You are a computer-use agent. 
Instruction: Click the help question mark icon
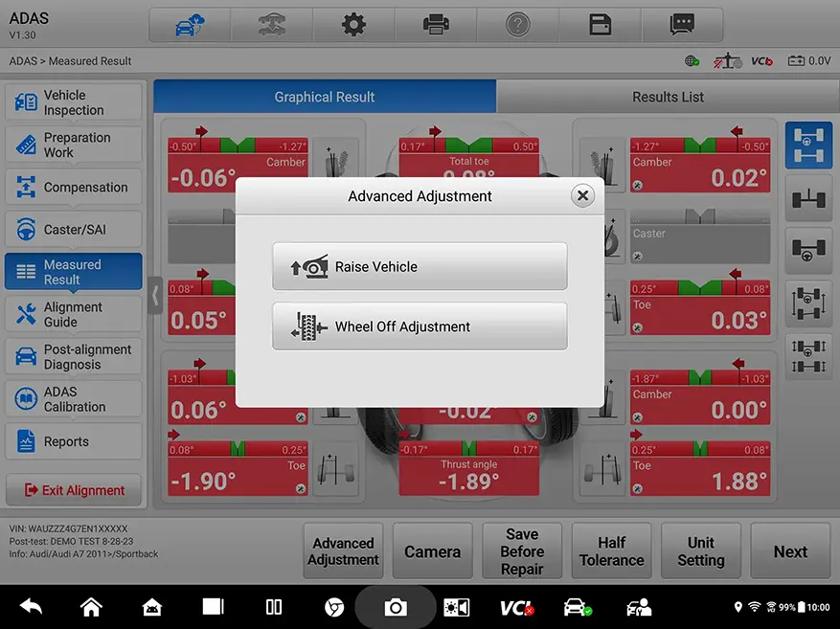(x=518, y=25)
